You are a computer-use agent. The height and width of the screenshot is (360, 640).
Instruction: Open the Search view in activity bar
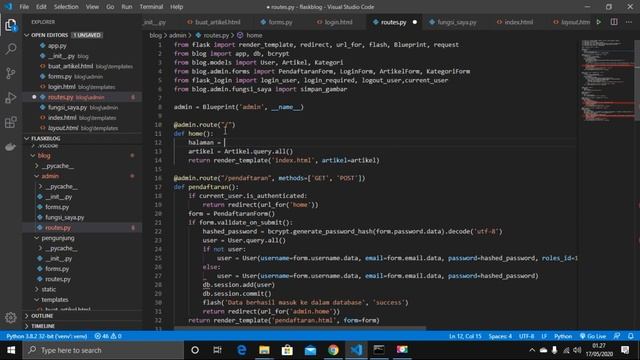[x=11, y=49]
